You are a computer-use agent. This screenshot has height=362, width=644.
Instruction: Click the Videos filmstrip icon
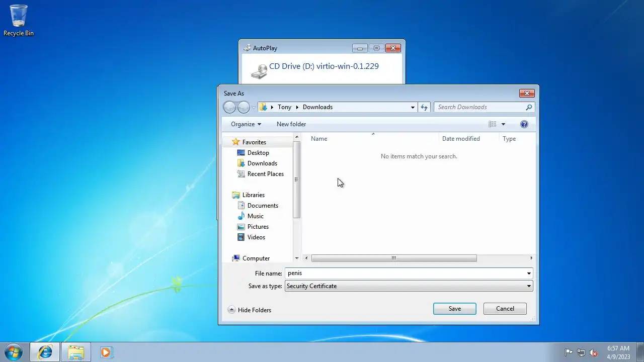pos(241,237)
